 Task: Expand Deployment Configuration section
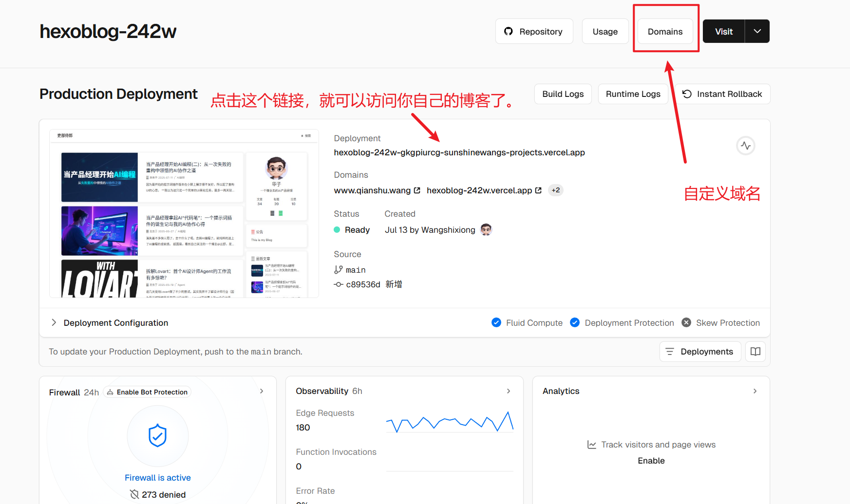[x=110, y=323]
